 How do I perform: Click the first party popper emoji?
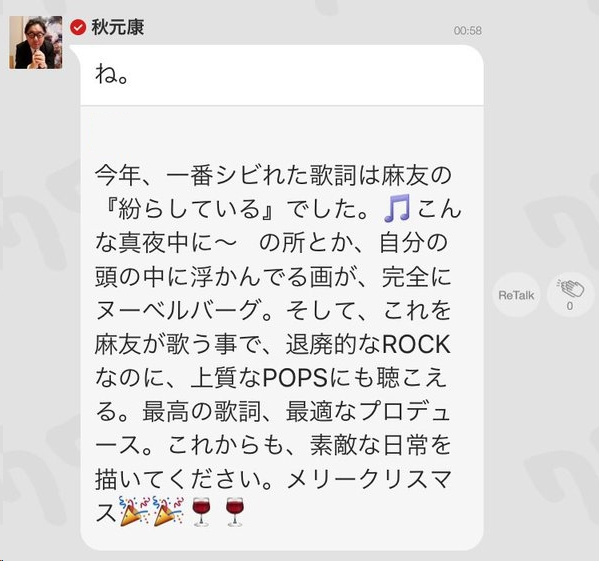(x=133, y=511)
